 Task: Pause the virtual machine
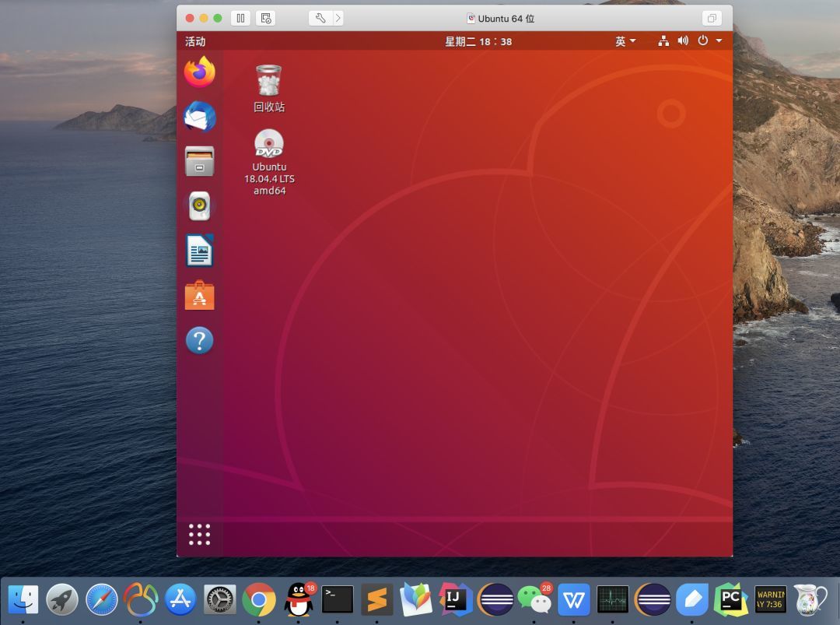click(x=240, y=18)
